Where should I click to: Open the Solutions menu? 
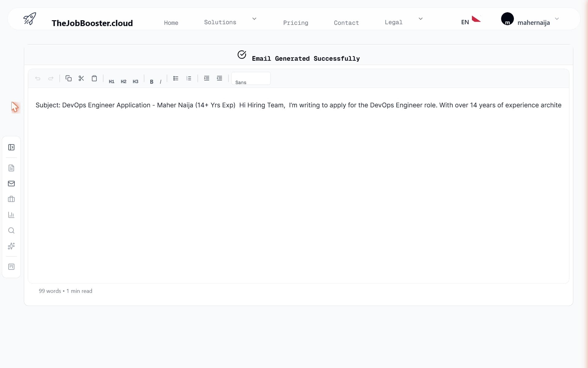[220, 22]
